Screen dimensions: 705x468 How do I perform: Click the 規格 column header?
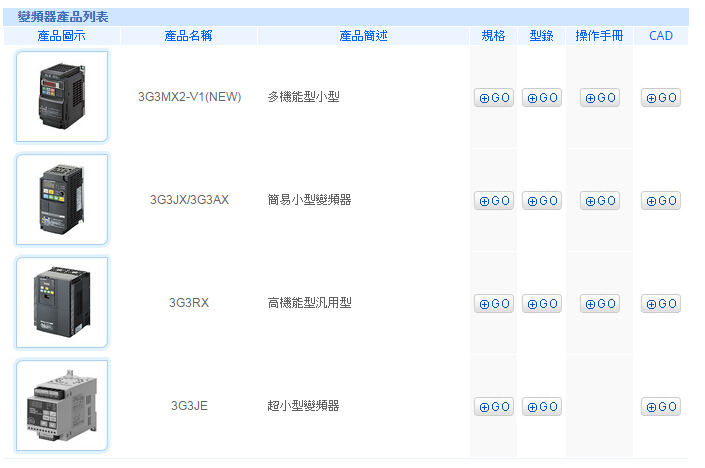click(x=493, y=36)
